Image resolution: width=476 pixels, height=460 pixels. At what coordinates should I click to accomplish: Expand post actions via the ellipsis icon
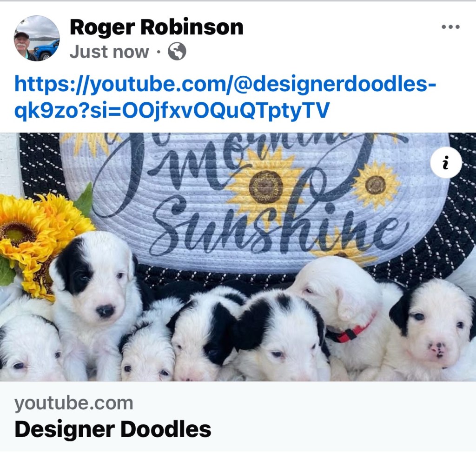pyautogui.click(x=450, y=27)
